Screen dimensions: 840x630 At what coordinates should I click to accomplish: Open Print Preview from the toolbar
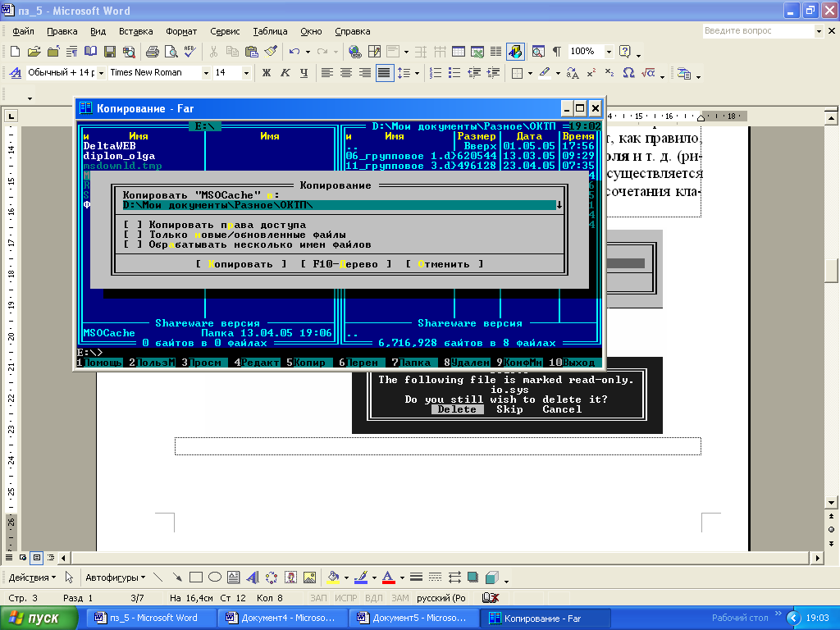(171, 52)
